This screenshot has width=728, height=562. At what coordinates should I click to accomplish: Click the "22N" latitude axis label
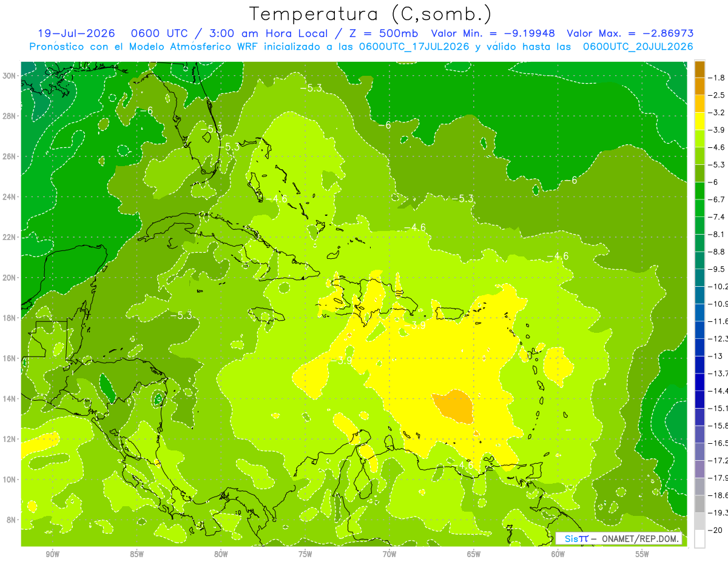point(10,237)
